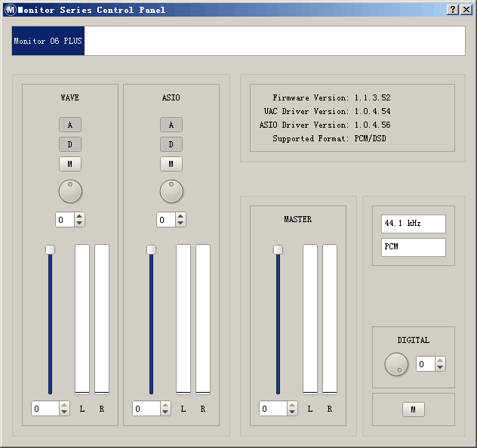Click WAVE pan value spinner arrows
This screenshot has height=448, width=477.
tap(79, 220)
